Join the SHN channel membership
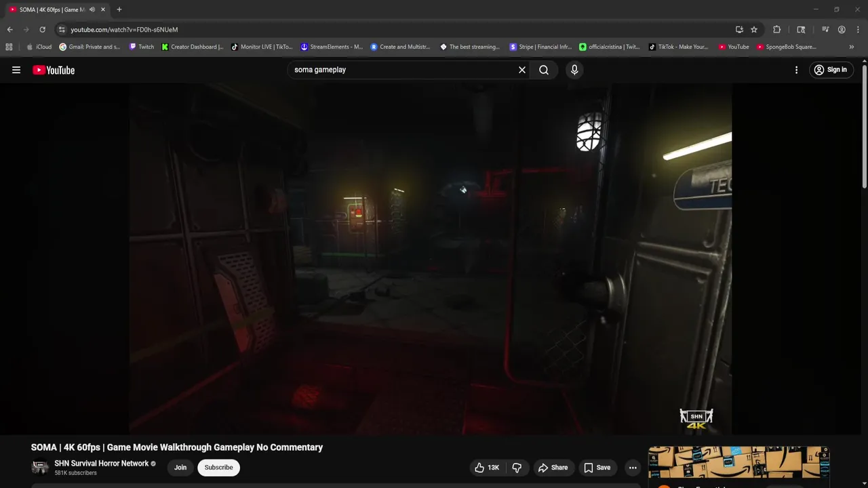This screenshot has width=868, height=488. click(180, 468)
